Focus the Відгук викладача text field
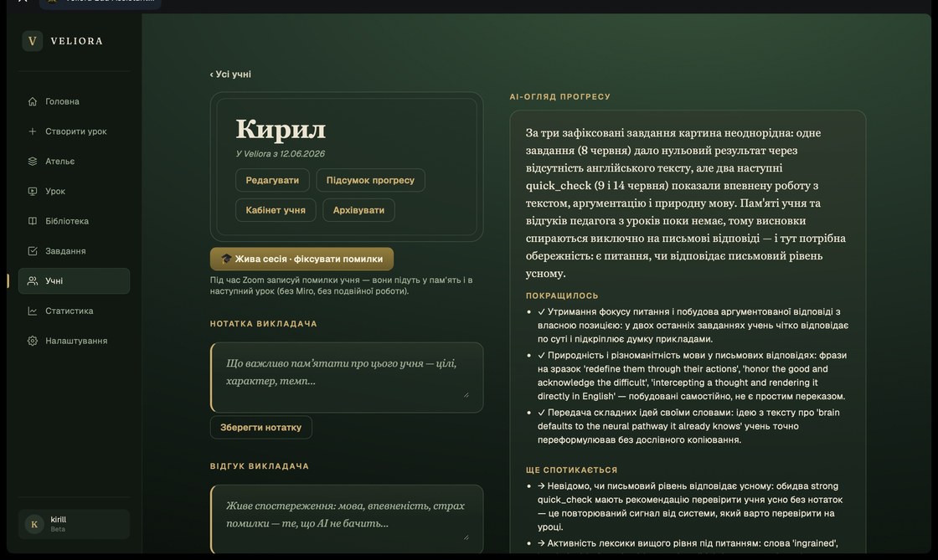This screenshot has width=938, height=560. pos(347,519)
